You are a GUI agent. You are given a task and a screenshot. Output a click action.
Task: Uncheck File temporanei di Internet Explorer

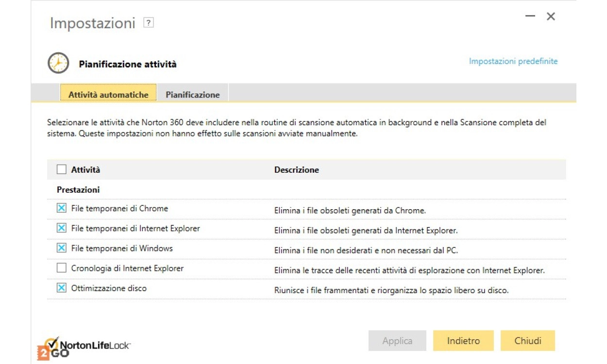tap(62, 228)
